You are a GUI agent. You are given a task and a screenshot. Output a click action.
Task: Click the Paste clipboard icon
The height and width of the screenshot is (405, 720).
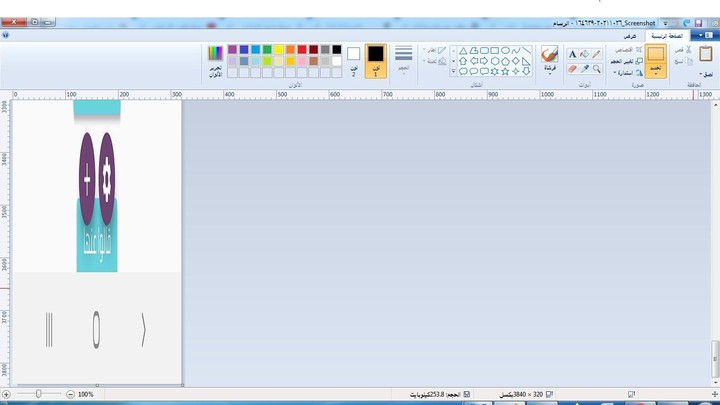pos(706,54)
